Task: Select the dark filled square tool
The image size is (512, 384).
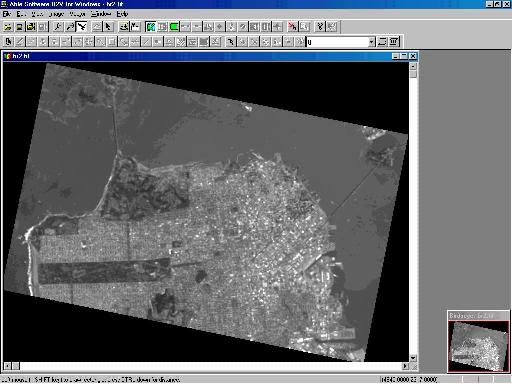Action: (x=204, y=42)
